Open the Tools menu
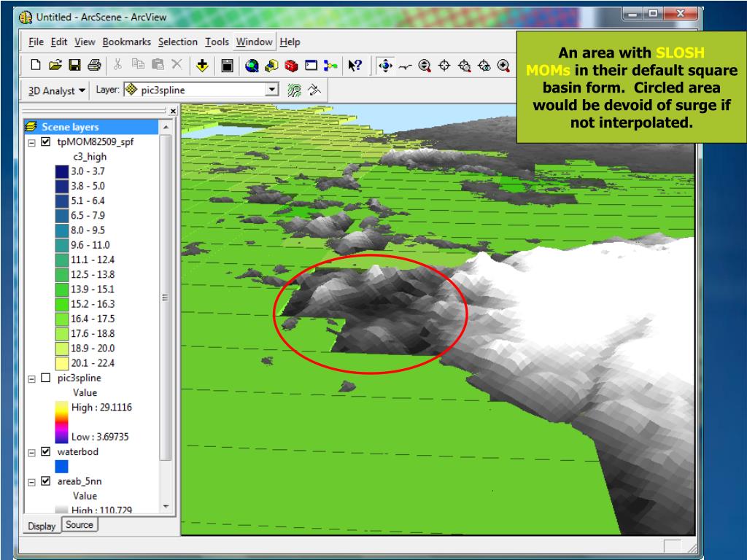The width and height of the screenshot is (747, 560). [217, 42]
